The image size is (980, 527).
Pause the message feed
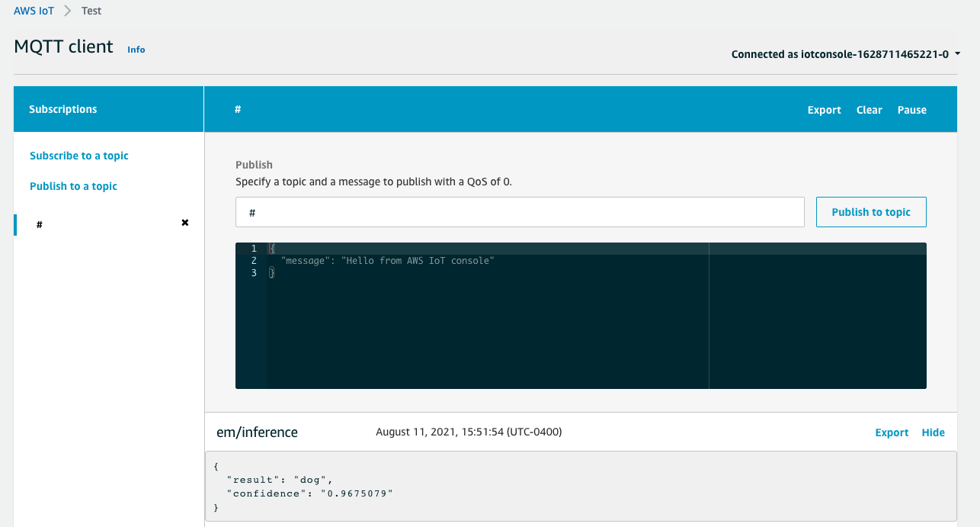[911, 110]
